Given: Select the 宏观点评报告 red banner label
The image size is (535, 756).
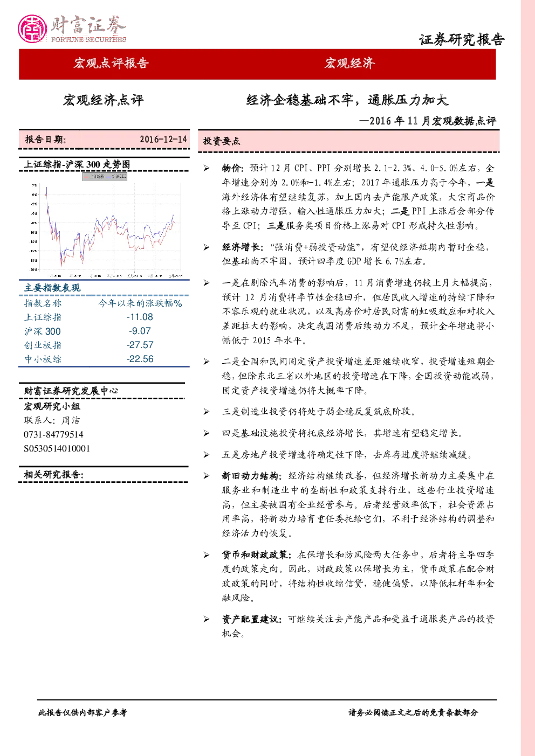Looking at the screenshot, I should tap(111, 64).
